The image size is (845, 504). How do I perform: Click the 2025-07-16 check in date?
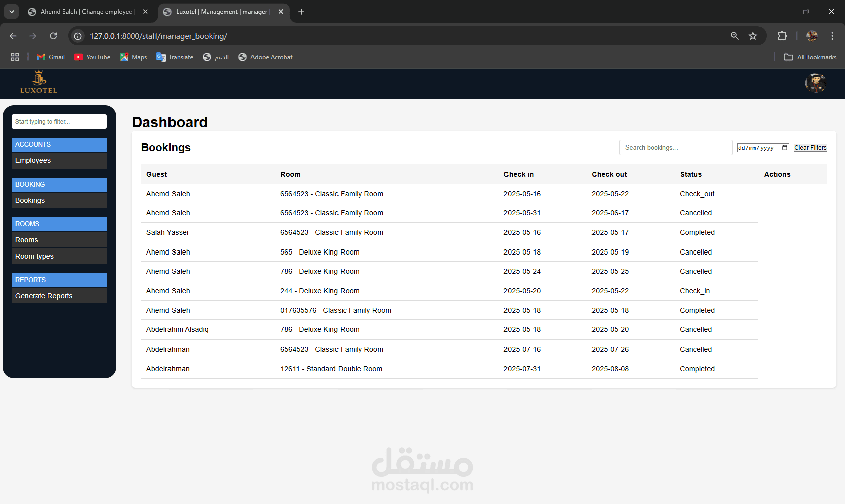pyautogui.click(x=522, y=350)
